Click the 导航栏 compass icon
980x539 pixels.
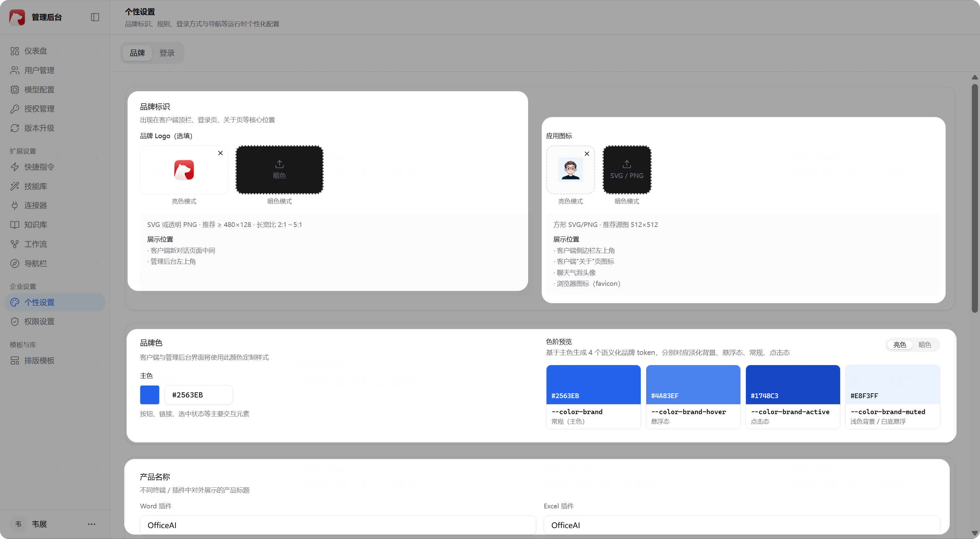click(x=14, y=264)
